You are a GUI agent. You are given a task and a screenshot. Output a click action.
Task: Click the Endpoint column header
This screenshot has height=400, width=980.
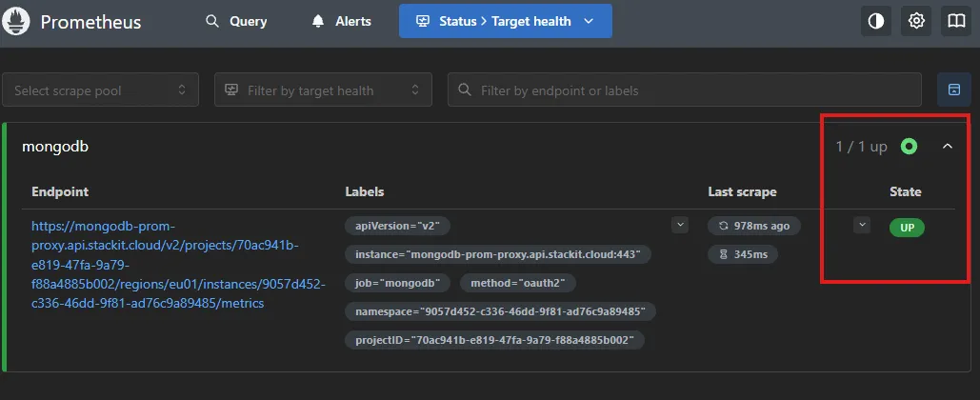tap(60, 191)
